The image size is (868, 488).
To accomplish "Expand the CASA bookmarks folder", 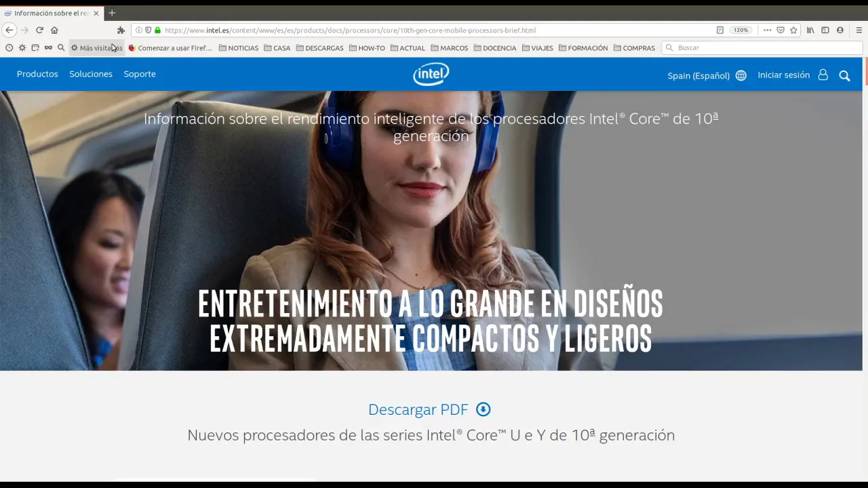I will click(x=277, y=48).
